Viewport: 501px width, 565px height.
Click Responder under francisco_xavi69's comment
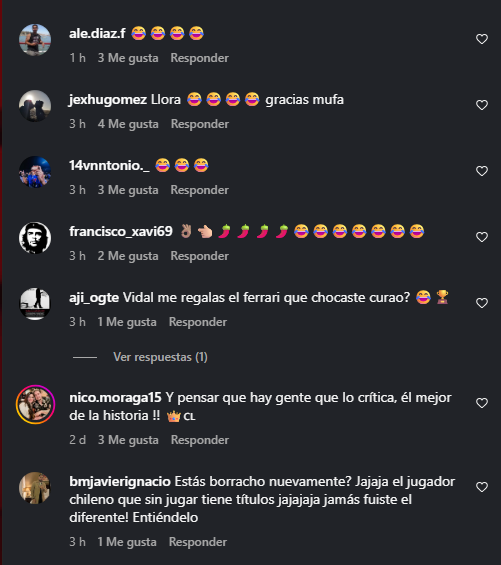click(200, 256)
